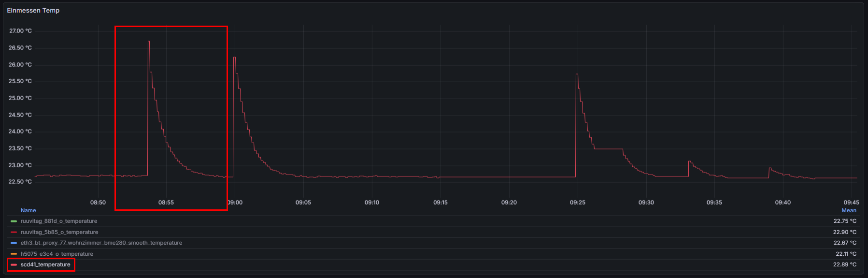Toggle ruuvitag_881d_o_temperature series visibility via its label
The height and width of the screenshot is (278, 868).
[58, 221]
